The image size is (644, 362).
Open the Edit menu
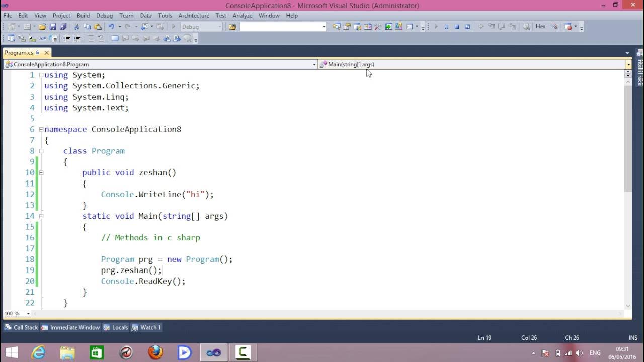23,16
